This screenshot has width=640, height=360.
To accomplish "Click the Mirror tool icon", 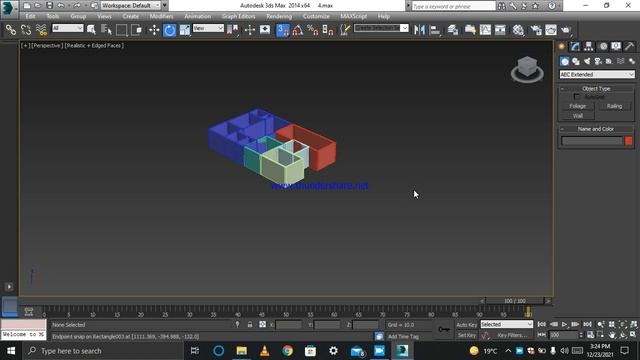I will [419, 29].
